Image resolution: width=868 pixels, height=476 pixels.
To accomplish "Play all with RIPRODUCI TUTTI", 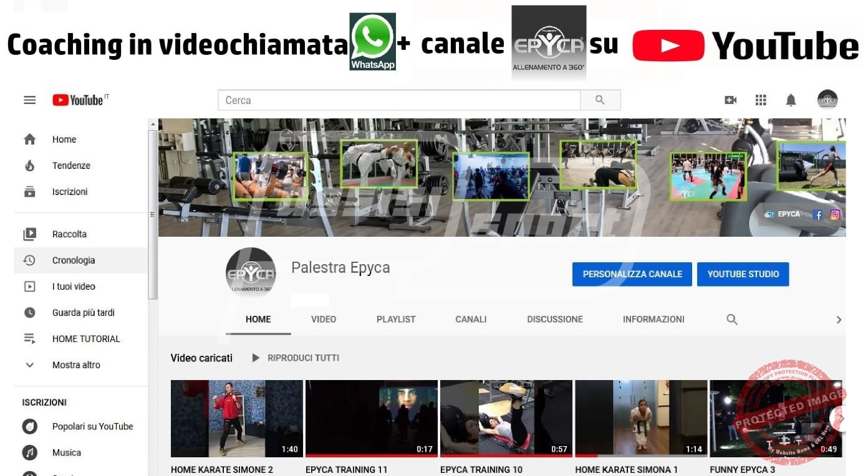I will (x=296, y=358).
